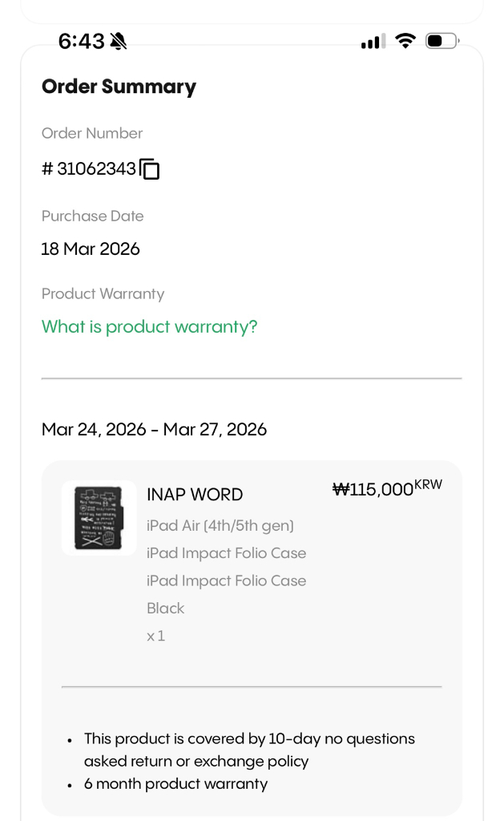
Task: Tap the x 1 quantity label
Action: click(155, 636)
